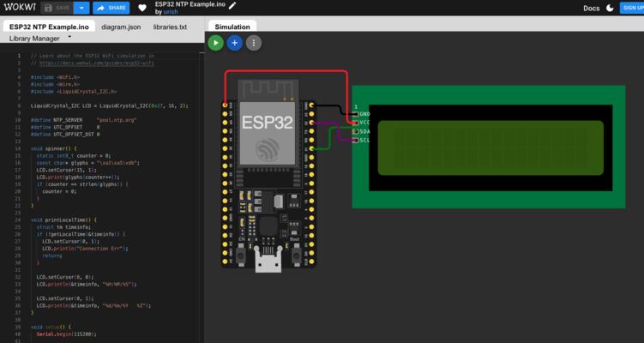Open the Library Manager tab

(x=34, y=39)
